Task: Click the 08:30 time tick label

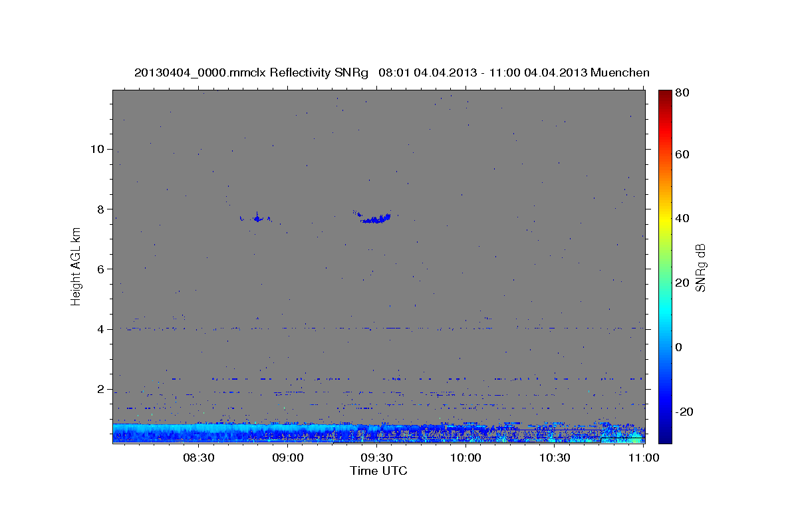Action: click(198, 458)
